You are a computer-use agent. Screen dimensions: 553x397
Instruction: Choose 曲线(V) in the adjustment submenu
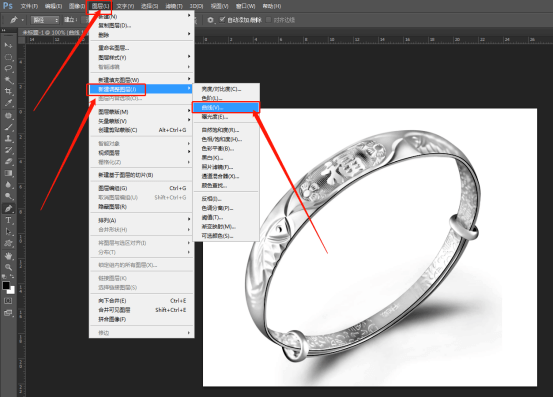226,107
